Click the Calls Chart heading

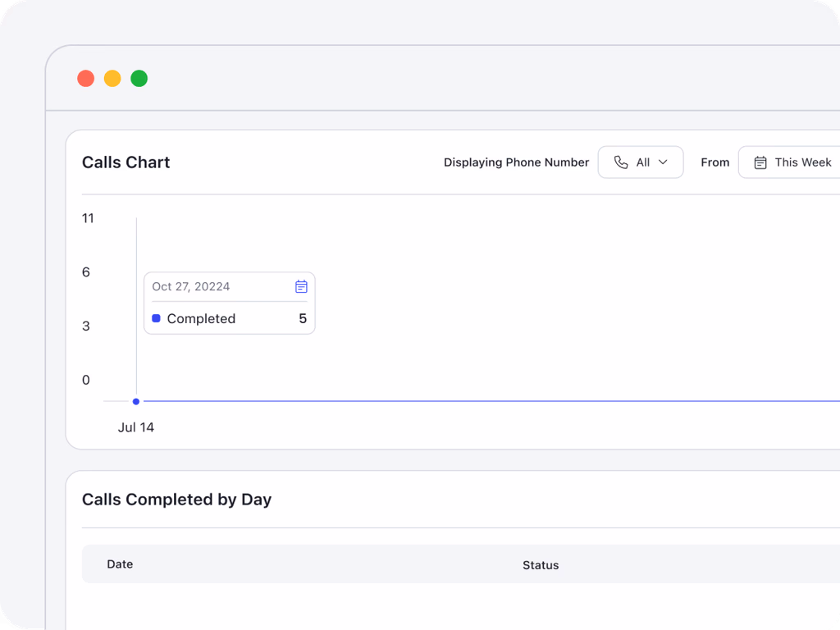click(x=126, y=162)
